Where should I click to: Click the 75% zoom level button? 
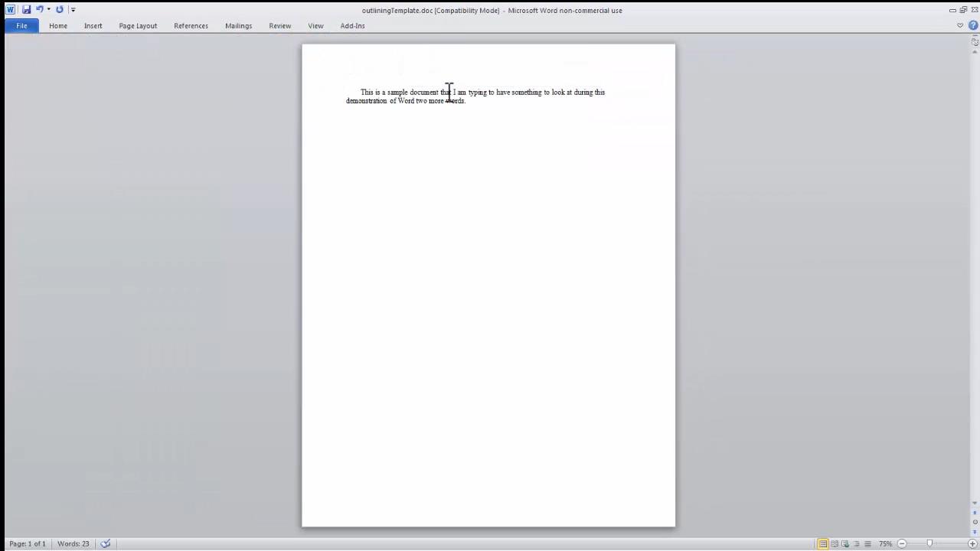pyautogui.click(x=885, y=543)
